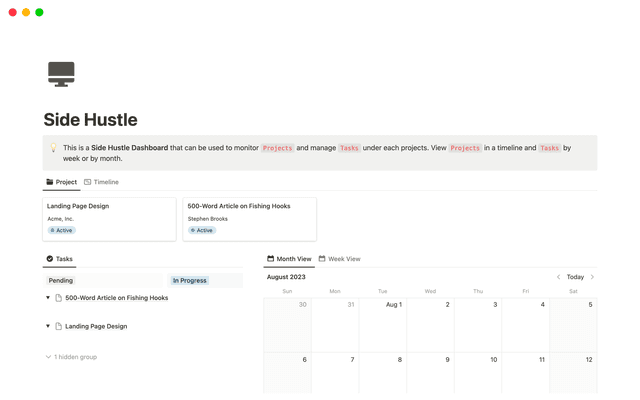Click the lightbulb callout icon
The height and width of the screenshot is (400, 640).
pyautogui.click(x=54, y=148)
